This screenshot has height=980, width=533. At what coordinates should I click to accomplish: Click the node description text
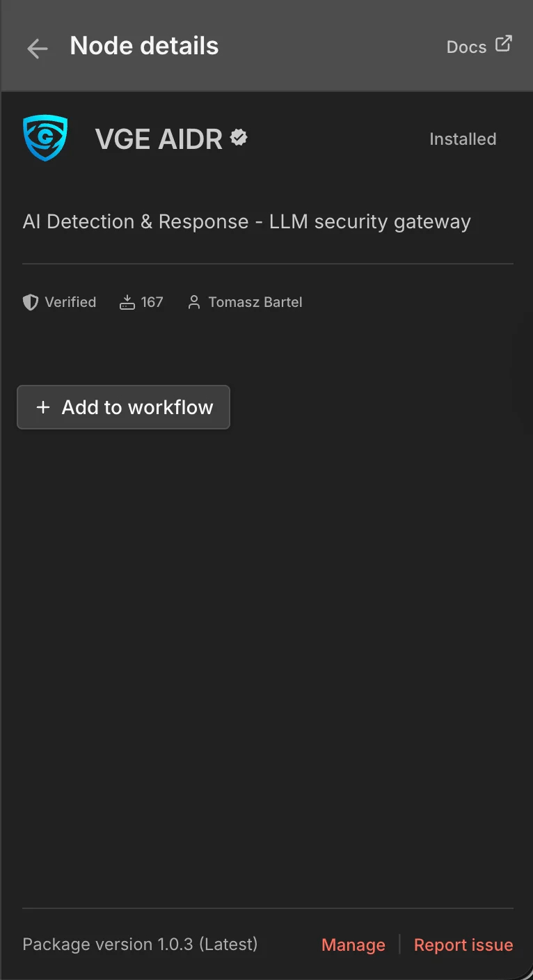247,221
